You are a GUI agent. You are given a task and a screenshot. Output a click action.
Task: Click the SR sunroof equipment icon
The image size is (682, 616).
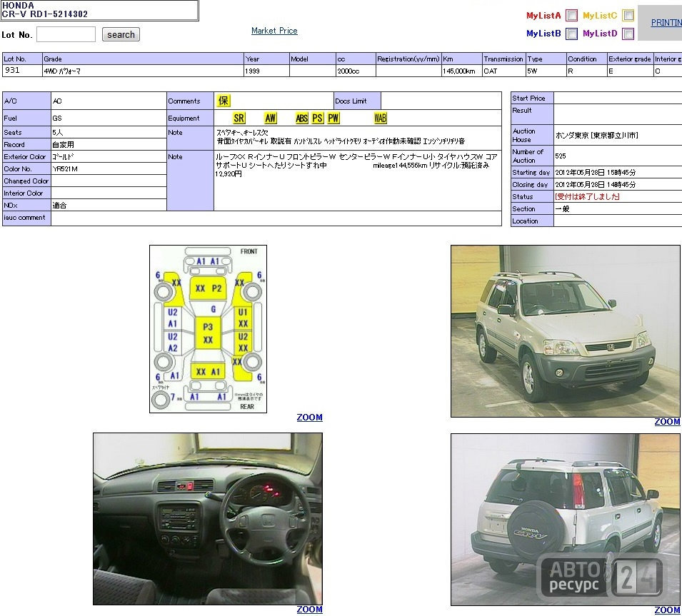[x=239, y=118]
